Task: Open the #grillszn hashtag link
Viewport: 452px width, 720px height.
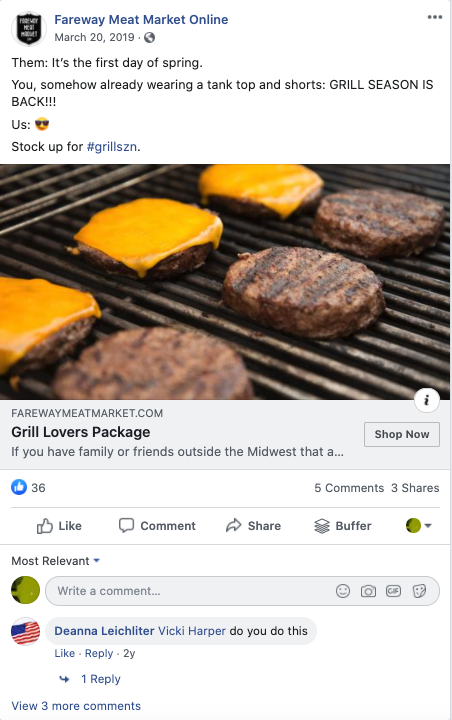Action: (x=112, y=146)
